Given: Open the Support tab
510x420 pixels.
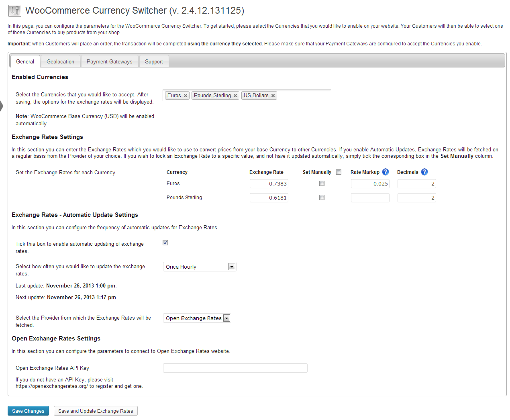Looking at the screenshot, I should [154, 61].
